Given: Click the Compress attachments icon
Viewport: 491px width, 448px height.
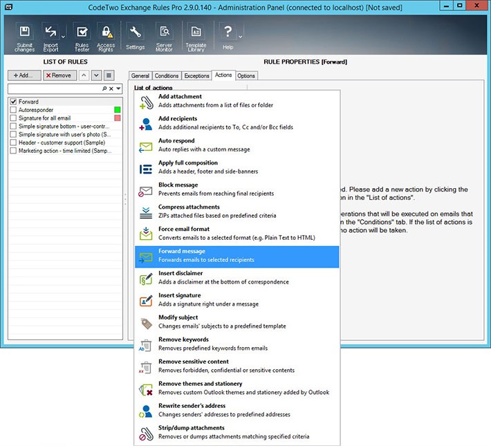Looking at the screenshot, I should click(146, 212).
